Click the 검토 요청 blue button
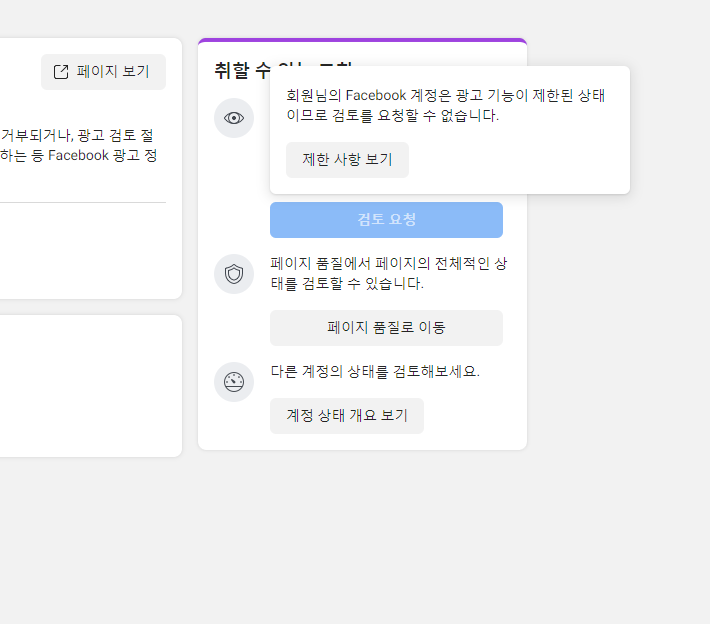The image size is (710, 624). tap(386, 220)
